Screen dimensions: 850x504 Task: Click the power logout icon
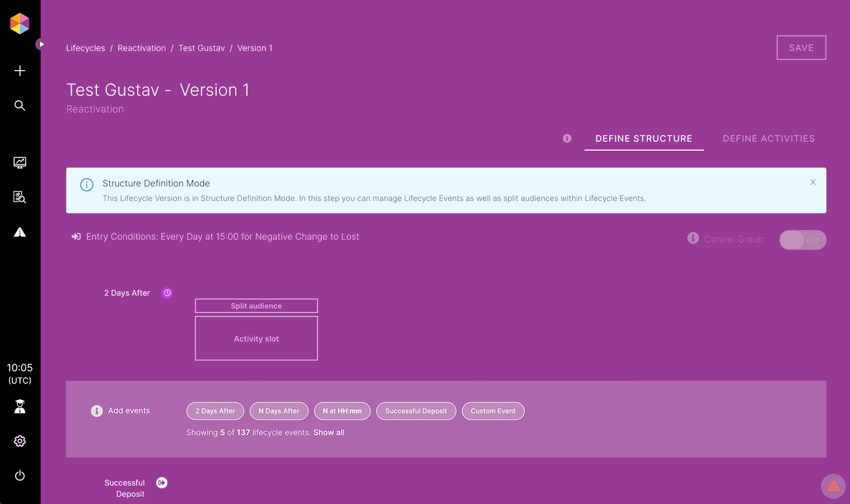click(20, 475)
